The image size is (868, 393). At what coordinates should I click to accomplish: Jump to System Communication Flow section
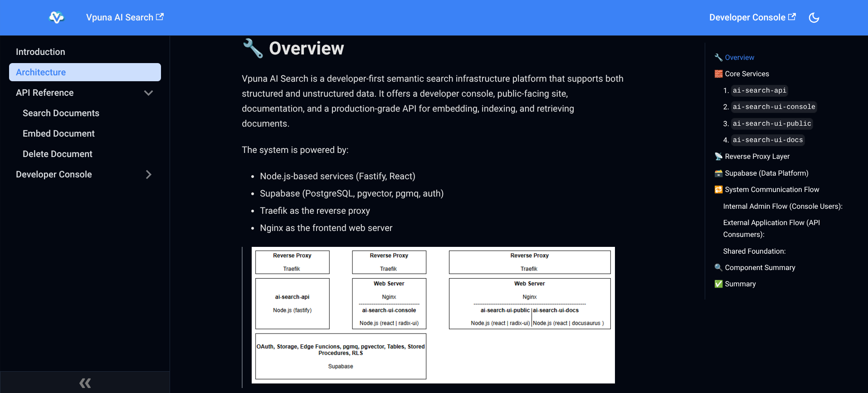pyautogui.click(x=767, y=189)
